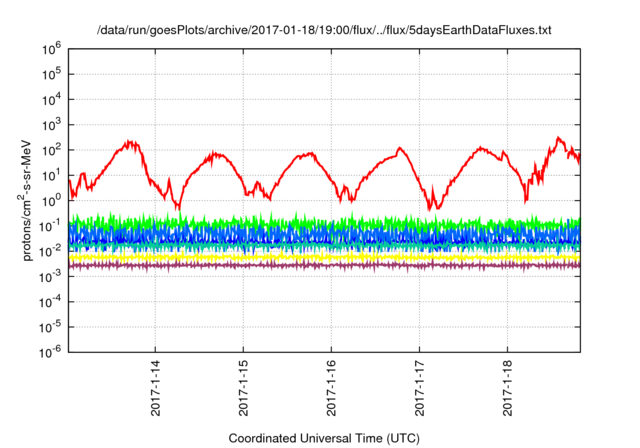Select the 10^6 y-axis label
This screenshot has width=640, height=448.
tap(52, 49)
